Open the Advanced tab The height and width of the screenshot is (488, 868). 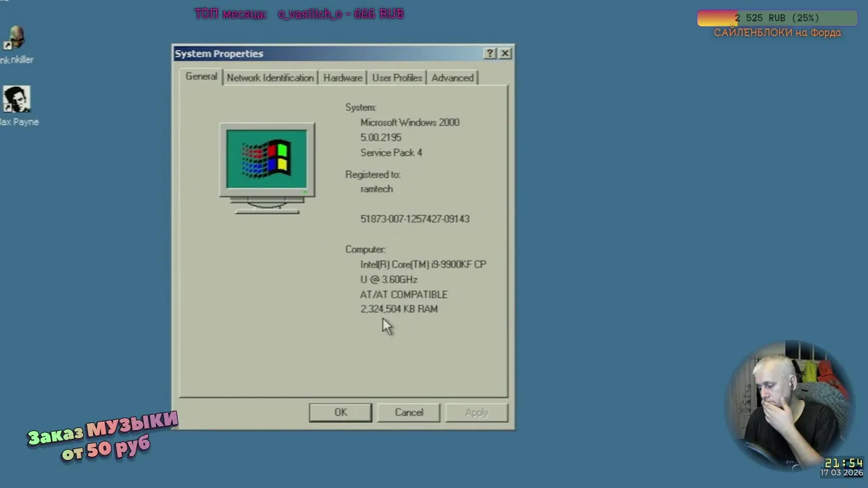[x=452, y=78]
